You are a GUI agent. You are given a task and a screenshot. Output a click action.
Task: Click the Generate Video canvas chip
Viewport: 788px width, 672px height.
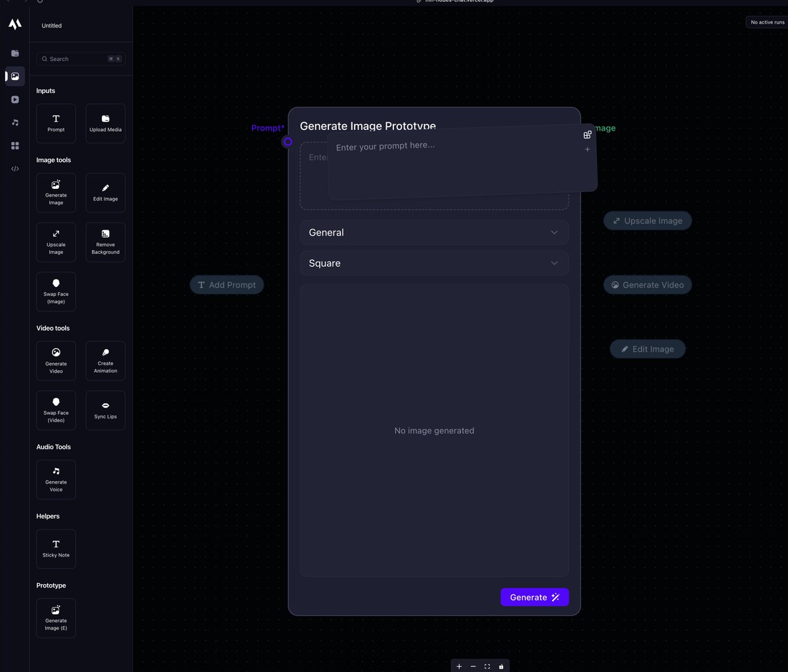pyautogui.click(x=647, y=285)
